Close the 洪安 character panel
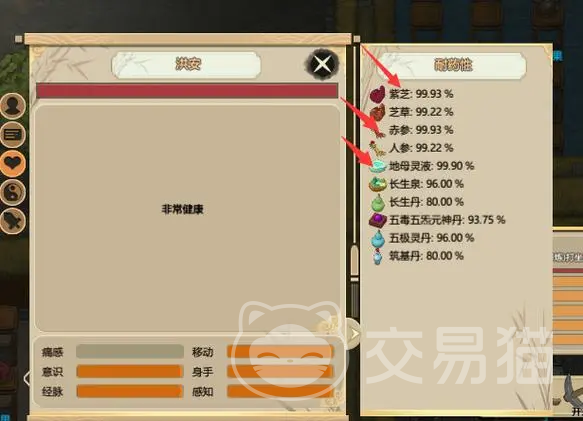Screen dimensions: 583x421 [322, 64]
